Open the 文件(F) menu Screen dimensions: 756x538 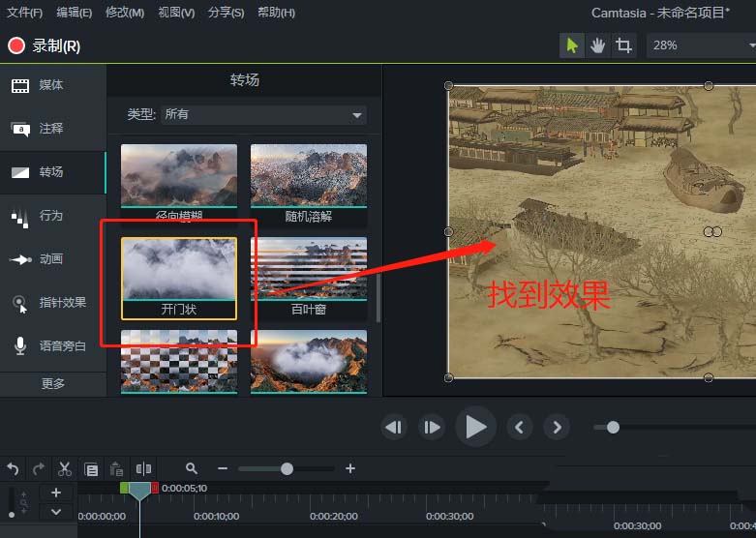24,13
